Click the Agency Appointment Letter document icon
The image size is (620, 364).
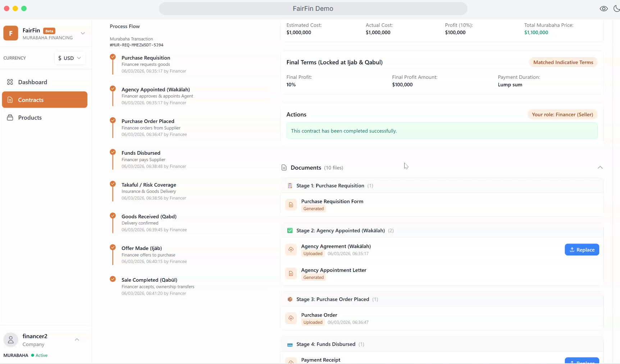pos(291,273)
